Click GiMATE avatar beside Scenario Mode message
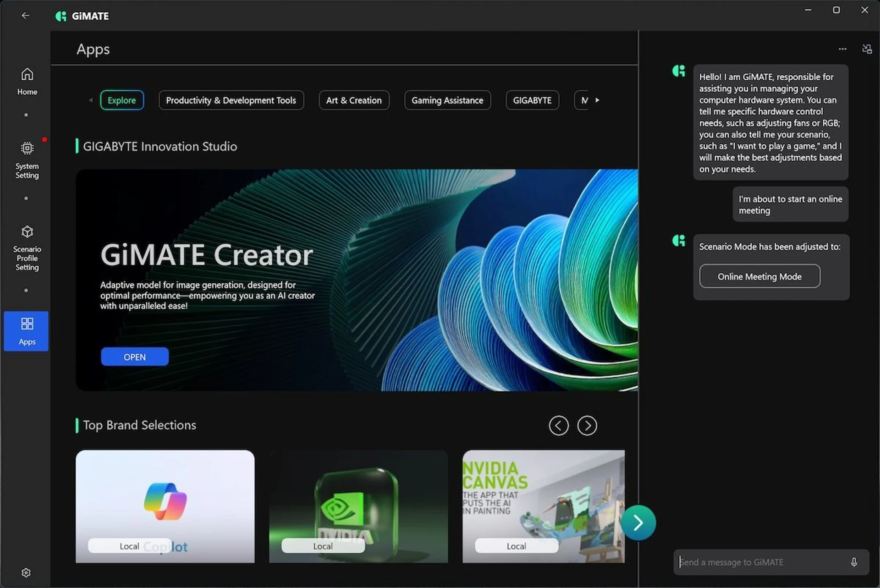Viewport: 880px width, 588px height. [679, 240]
